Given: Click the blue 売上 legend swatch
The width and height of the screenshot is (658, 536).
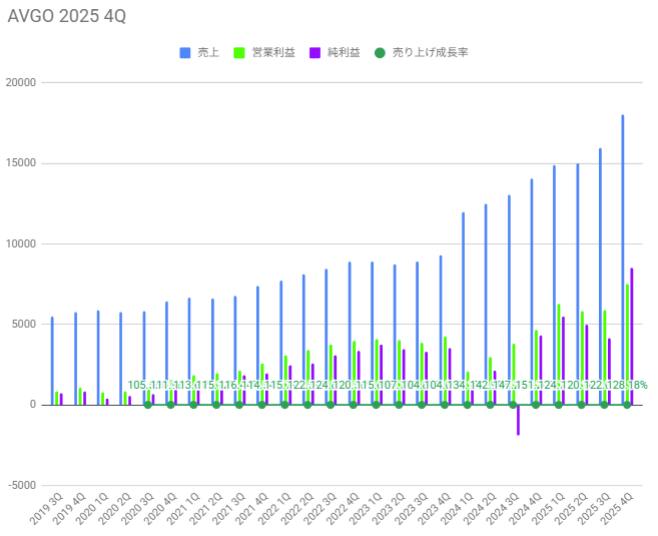Looking at the screenshot, I should point(185,53).
